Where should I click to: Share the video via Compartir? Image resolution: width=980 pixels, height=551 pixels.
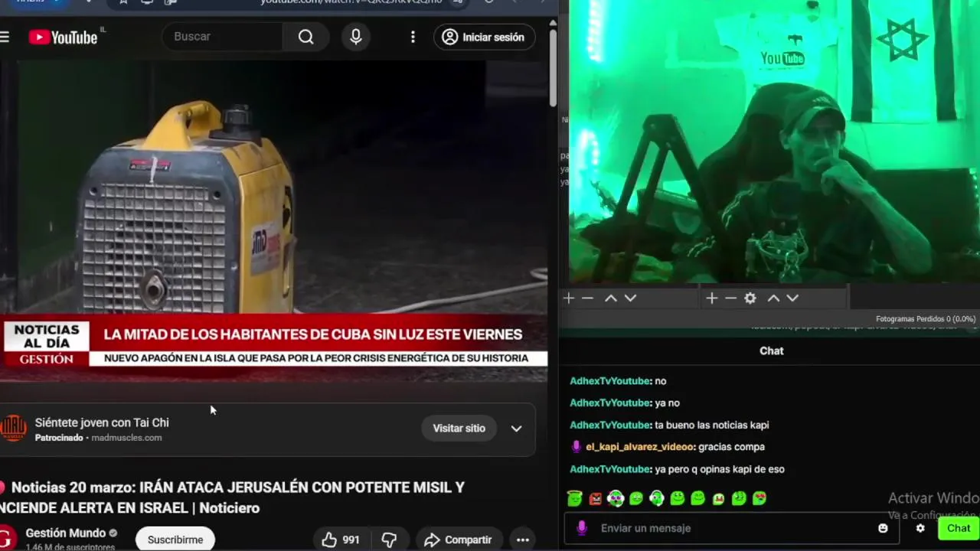458,540
